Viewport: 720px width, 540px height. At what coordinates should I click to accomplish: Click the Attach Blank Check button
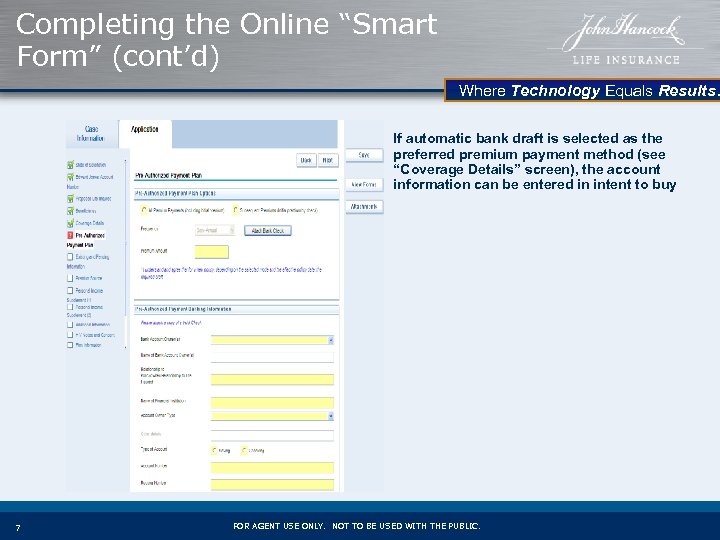tap(268, 231)
